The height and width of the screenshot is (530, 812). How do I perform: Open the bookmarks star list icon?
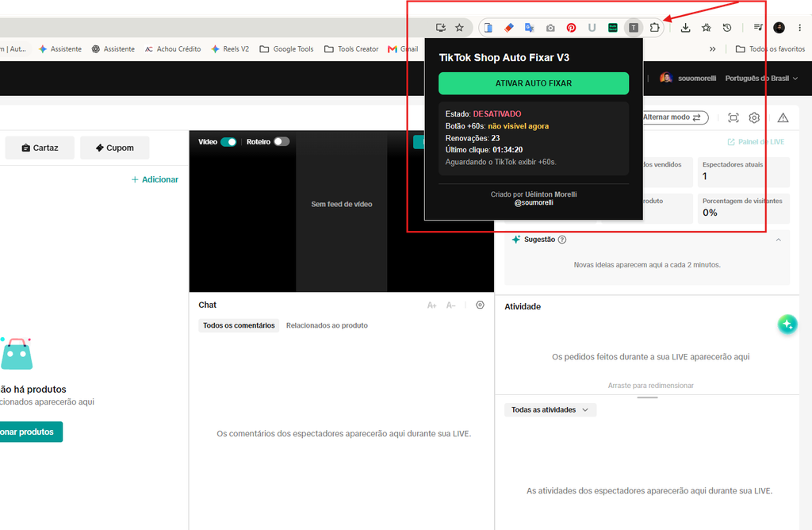(x=707, y=28)
